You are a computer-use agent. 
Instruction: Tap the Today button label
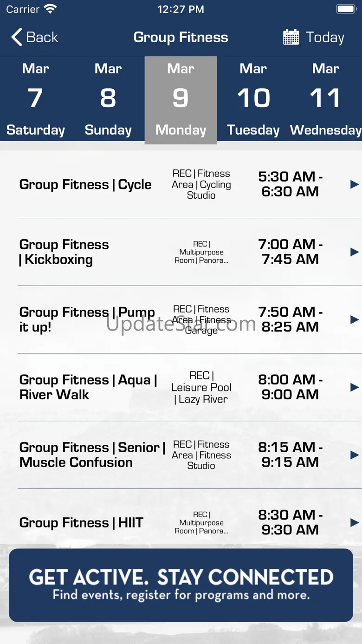point(325,37)
